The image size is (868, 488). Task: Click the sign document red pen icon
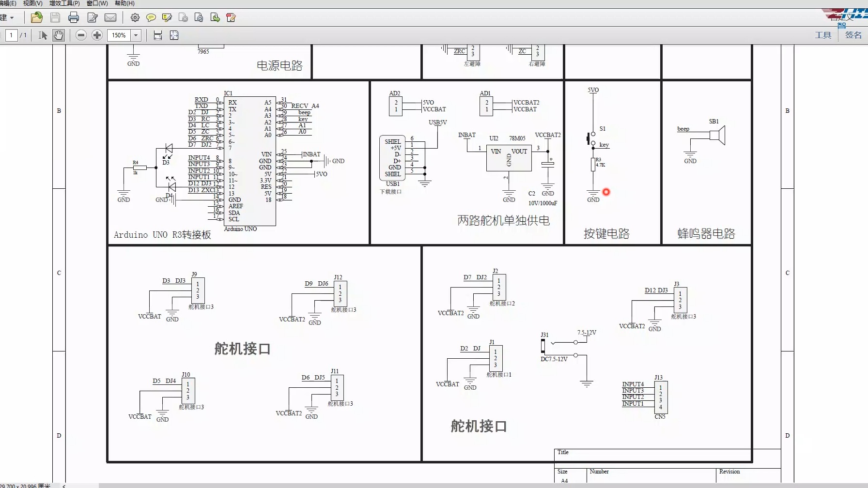click(231, 18)
